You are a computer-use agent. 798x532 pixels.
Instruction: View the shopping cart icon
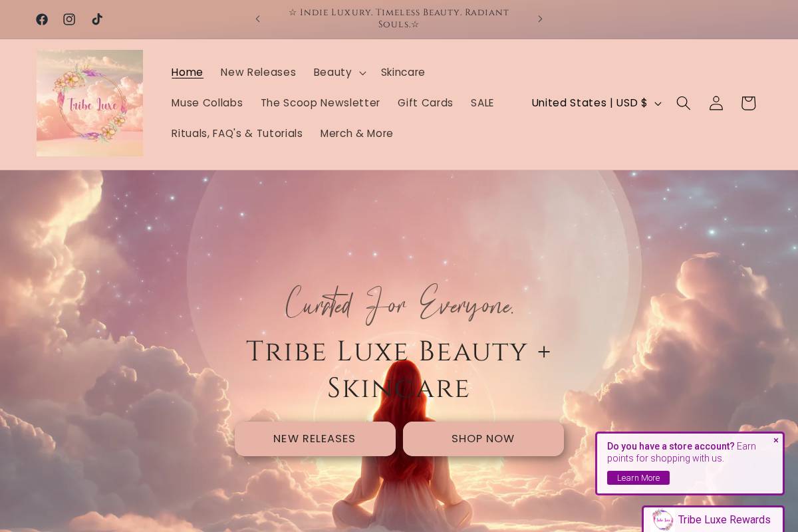point(747,103)
